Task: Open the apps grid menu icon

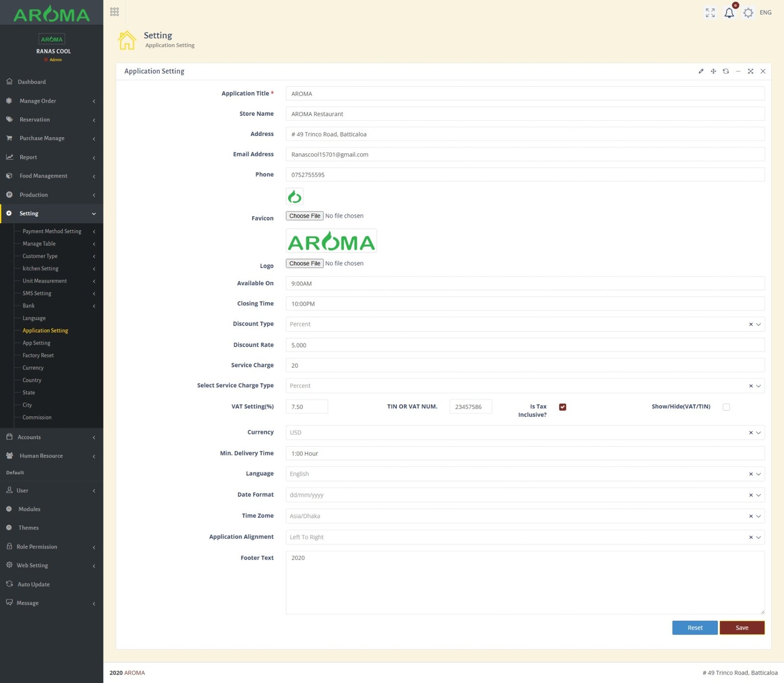Action: point(115,12)
